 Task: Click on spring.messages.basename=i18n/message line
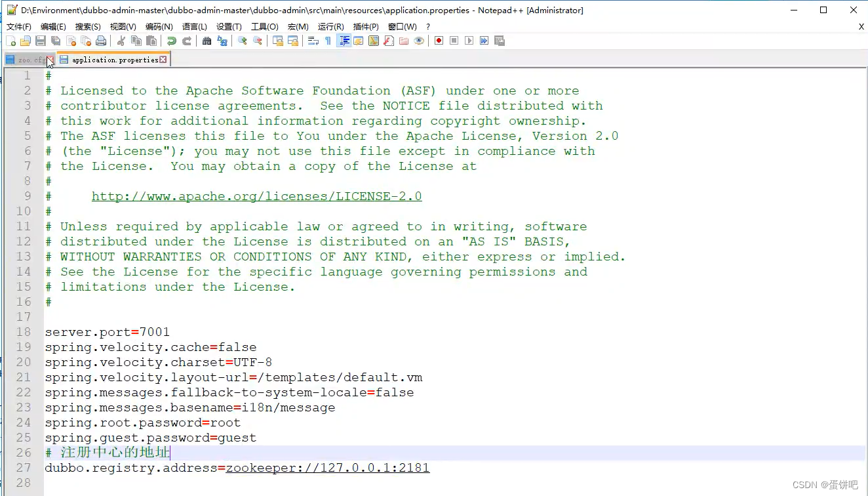tap(190, 407)
